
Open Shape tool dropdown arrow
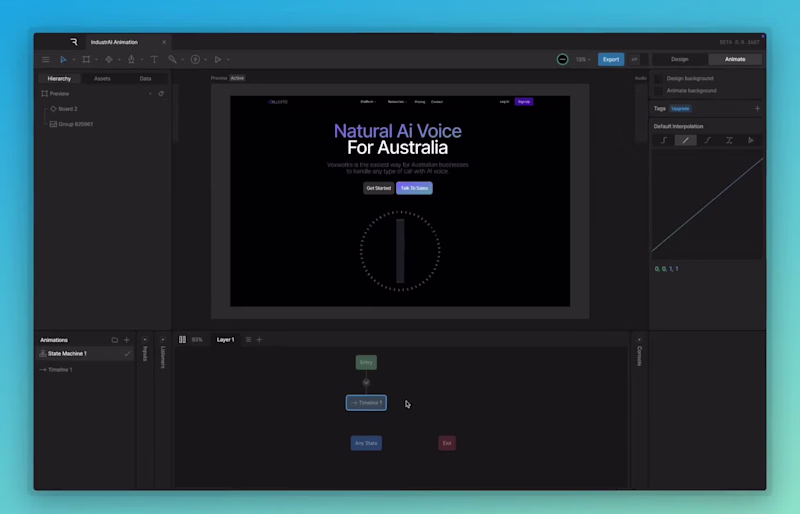[119, 60]
